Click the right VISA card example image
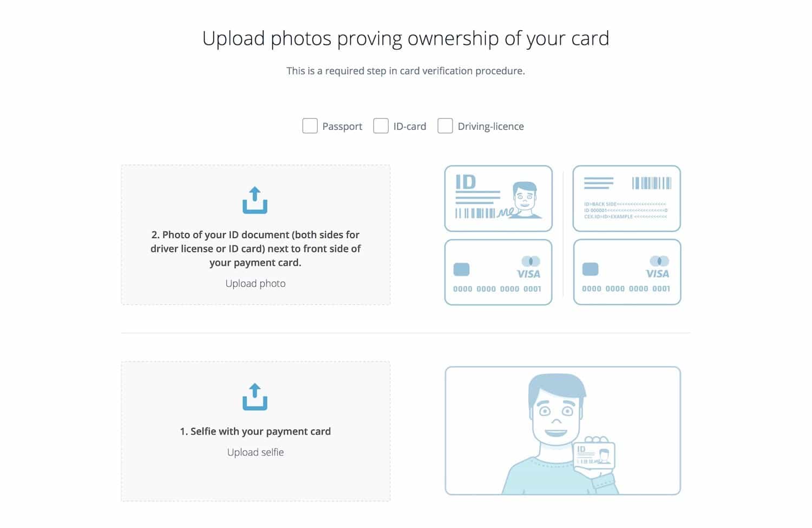Image resolution: width=812 pixels, height=528 pixels. [627, 272]
